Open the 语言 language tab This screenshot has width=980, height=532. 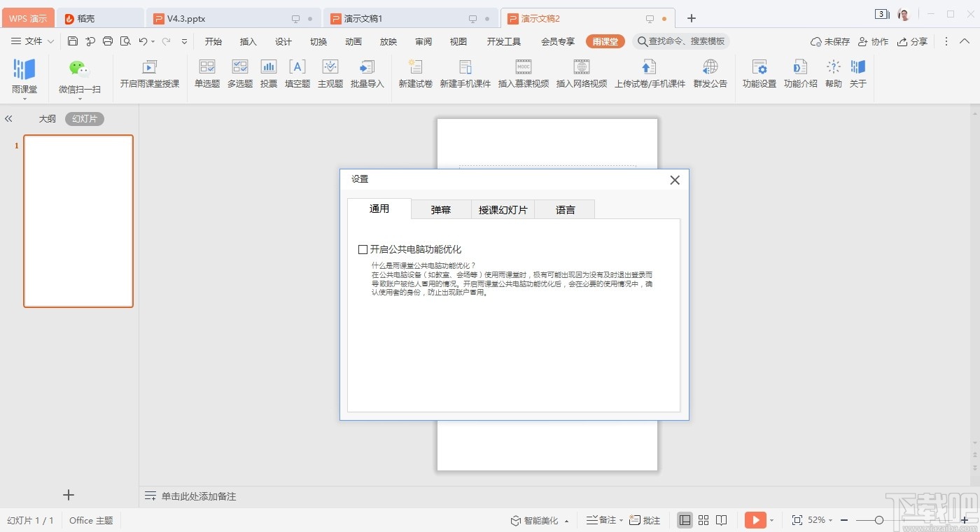click(x=565, y=209)
